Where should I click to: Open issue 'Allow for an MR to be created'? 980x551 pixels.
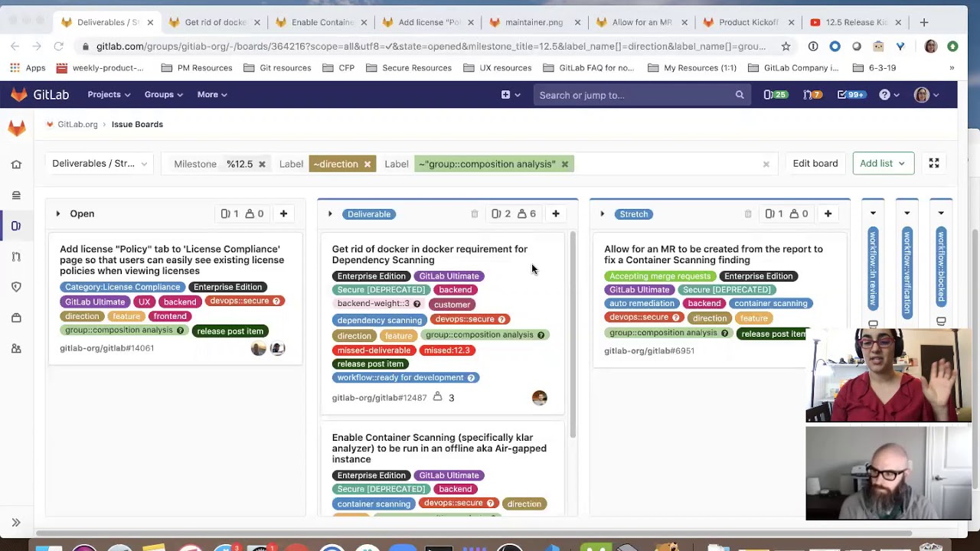pyautogui.click(x=713, y=254)
